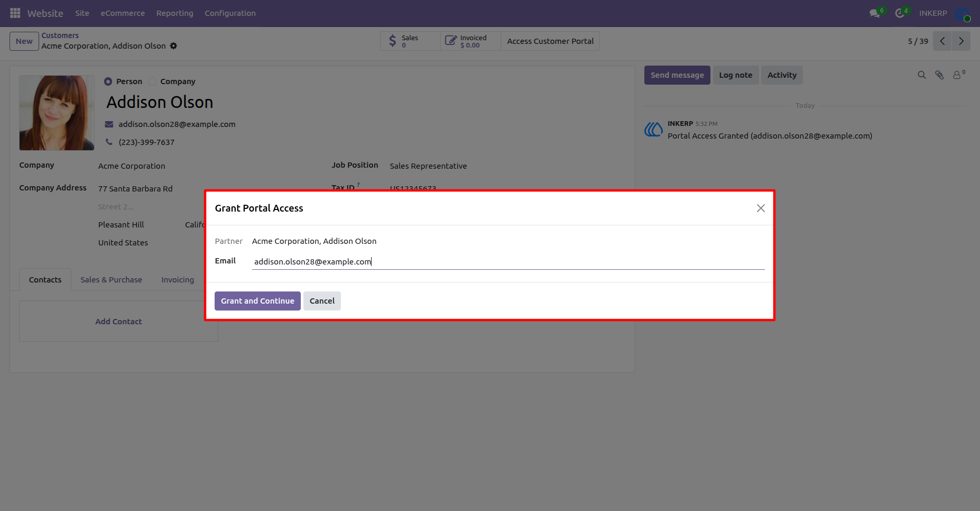Image resolution: width=980 pixels, height=511 pixels.
Task: Click the New record button
Action: coord(24,41)
